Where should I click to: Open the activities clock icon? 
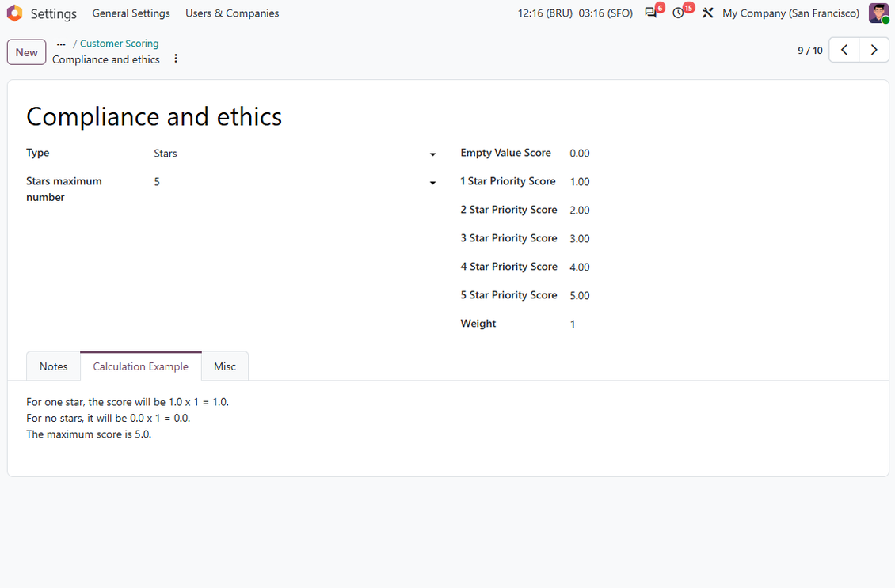tap(678, 13)
